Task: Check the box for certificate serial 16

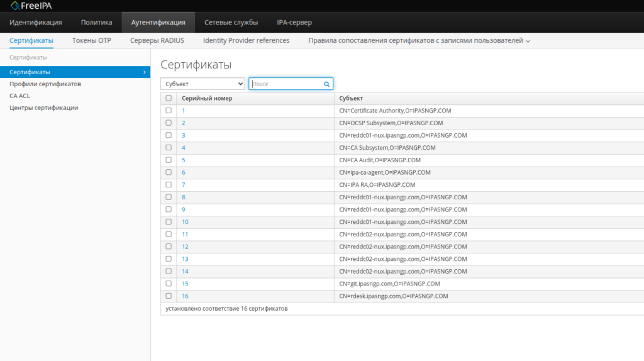Action: (169, 296)
